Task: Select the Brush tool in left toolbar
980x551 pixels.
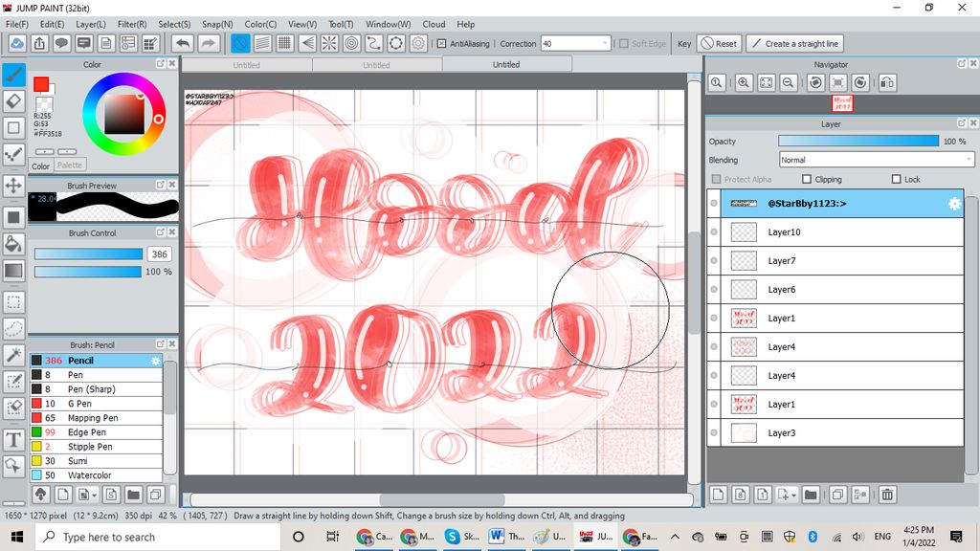Action: point(13,75)
